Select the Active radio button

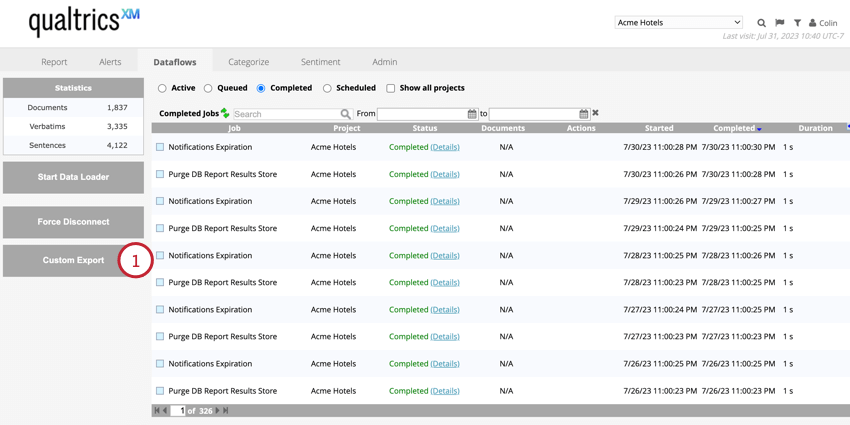162,88
